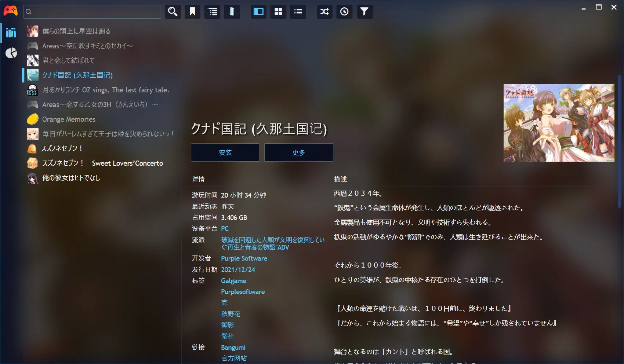Click the indented list grouping icon

point(212,12)
